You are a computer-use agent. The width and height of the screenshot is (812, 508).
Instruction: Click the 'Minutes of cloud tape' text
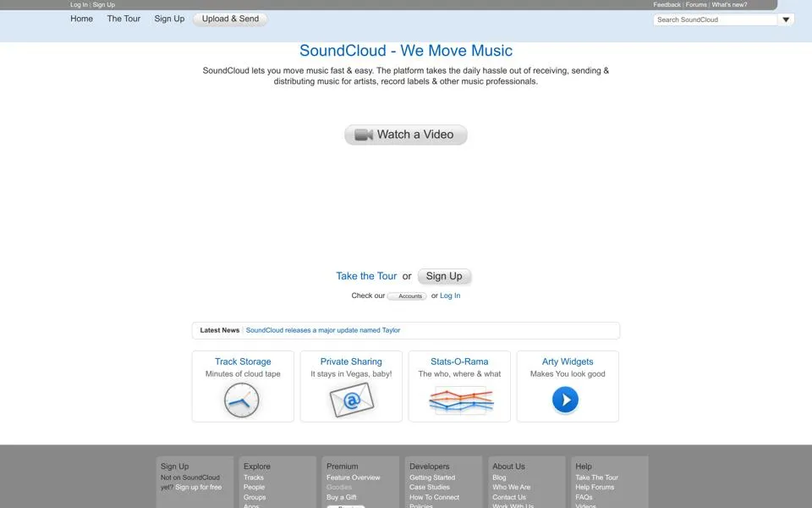click(243, 373)
